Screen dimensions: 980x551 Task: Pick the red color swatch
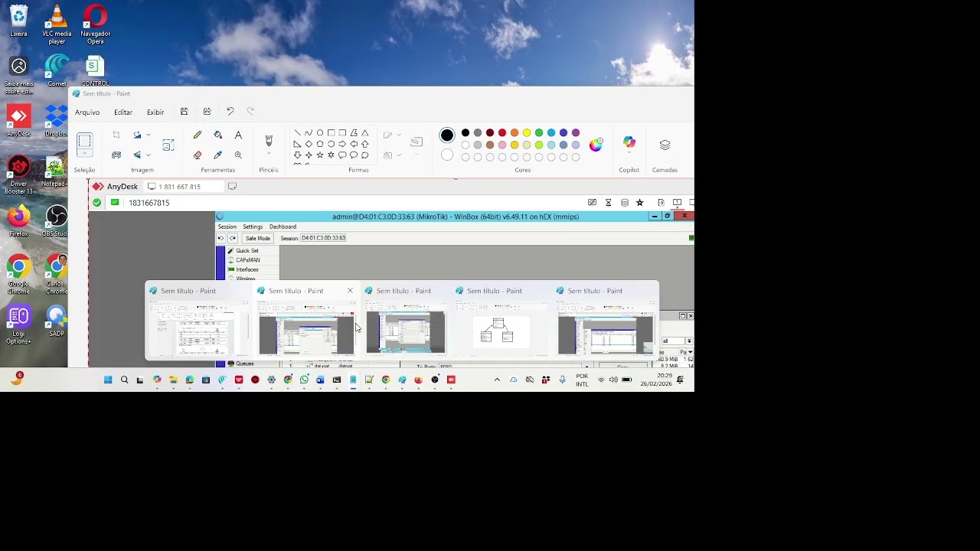(502, 132)
